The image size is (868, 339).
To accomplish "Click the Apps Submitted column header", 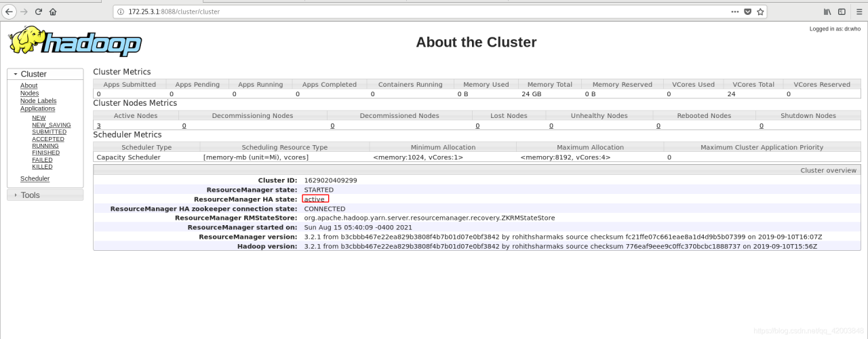I will 130,84.
